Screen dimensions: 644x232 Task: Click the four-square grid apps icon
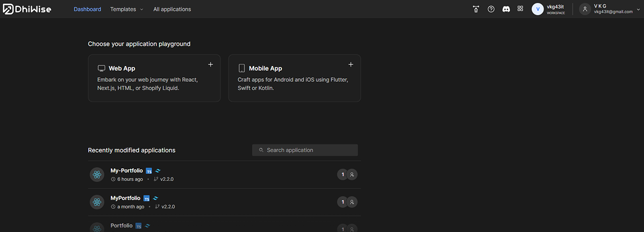(x=520, y=9)
